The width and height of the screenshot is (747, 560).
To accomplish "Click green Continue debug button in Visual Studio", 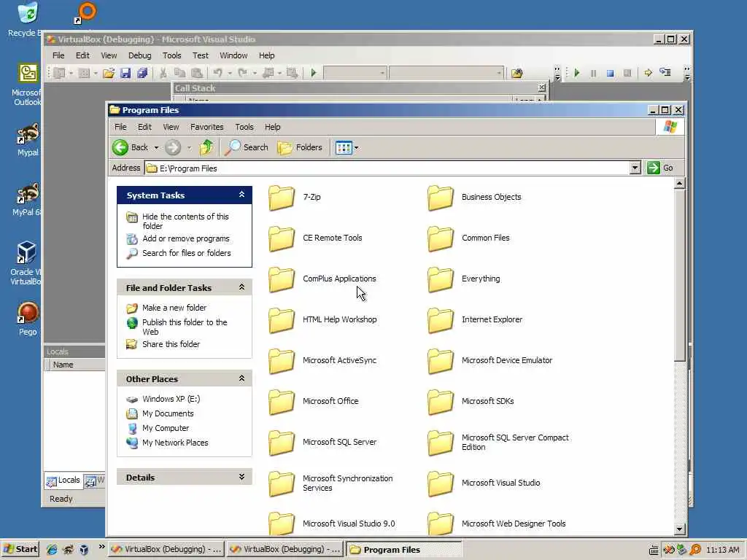I will (x=577, y=73).
